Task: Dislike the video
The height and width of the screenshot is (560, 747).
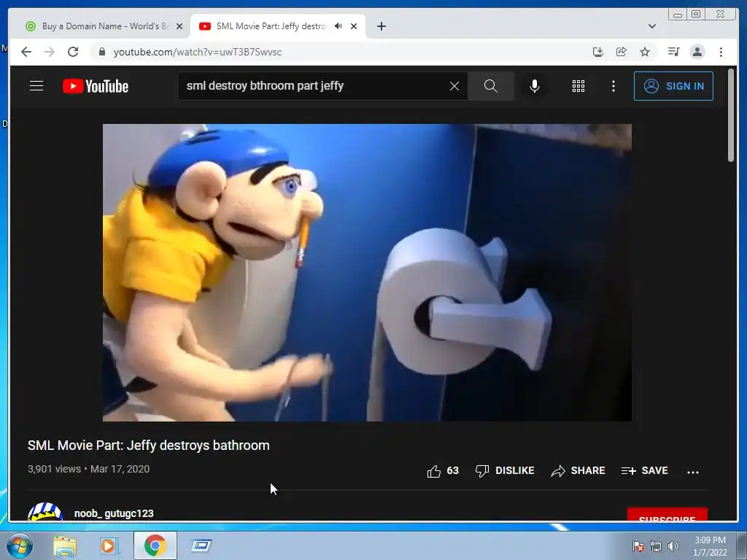Action: tap(505, 470)
